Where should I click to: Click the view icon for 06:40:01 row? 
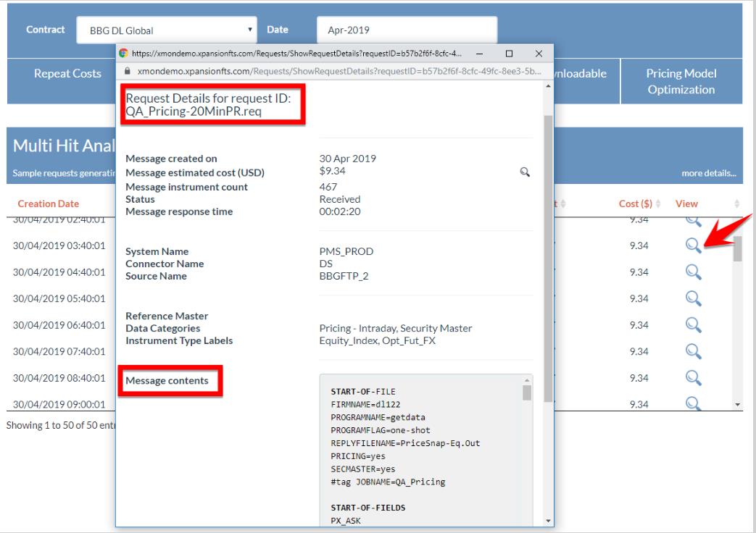pyautogui.click(x=692, y=324)
